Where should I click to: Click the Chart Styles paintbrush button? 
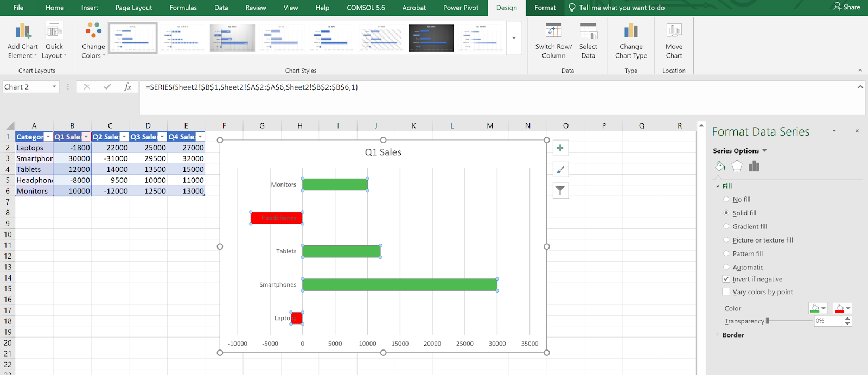tap(560, 169)
